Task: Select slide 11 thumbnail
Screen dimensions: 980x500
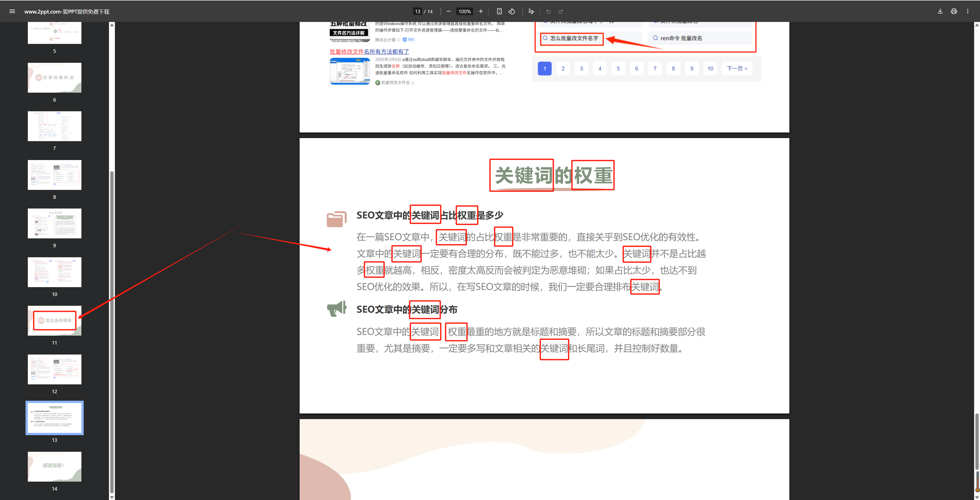Action: point(54,320)
